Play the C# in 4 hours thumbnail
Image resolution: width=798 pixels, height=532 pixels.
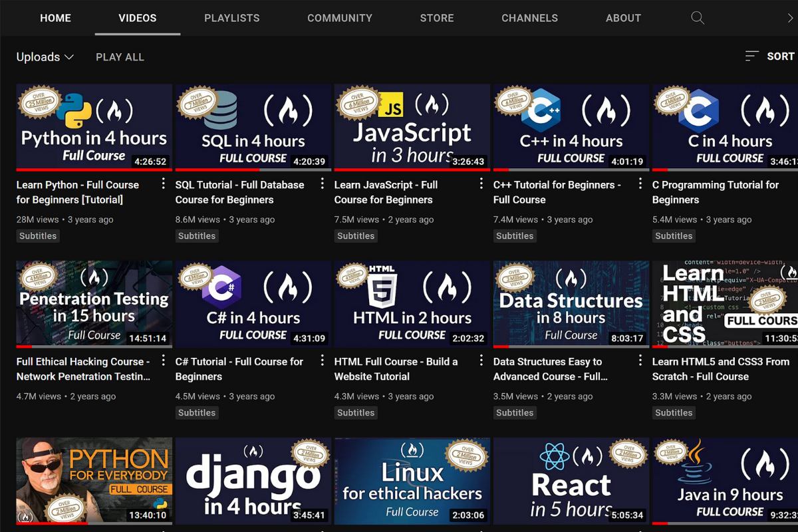pyautogui.click(x=253, y=304)
